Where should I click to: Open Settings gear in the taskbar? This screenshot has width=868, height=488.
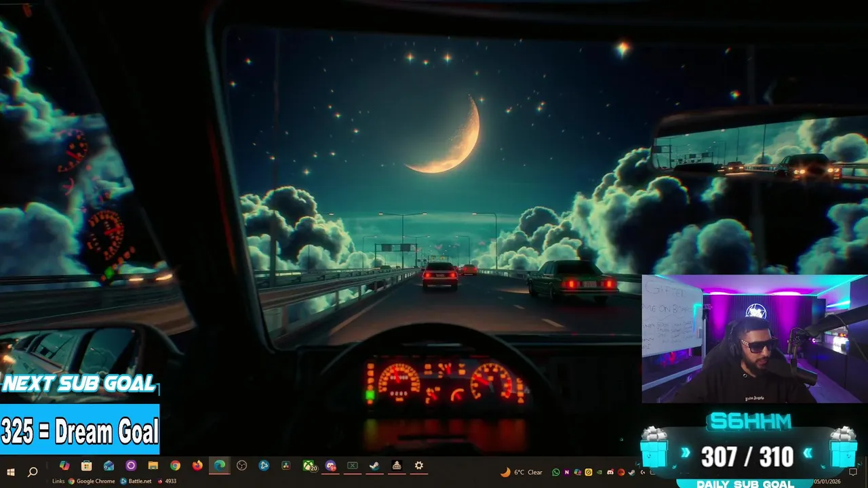(419, 466)
